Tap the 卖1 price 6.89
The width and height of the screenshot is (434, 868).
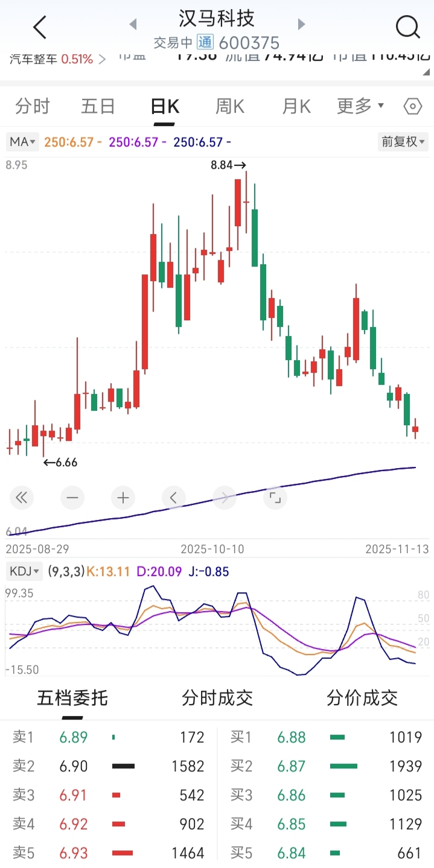tap(74, 737)
